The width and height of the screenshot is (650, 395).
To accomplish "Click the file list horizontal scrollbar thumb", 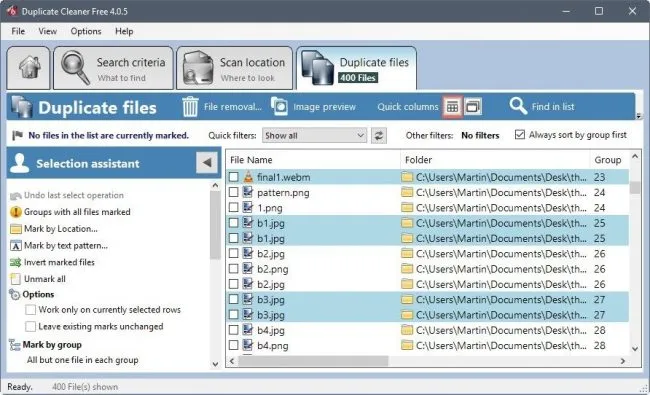I will (313, 361).
